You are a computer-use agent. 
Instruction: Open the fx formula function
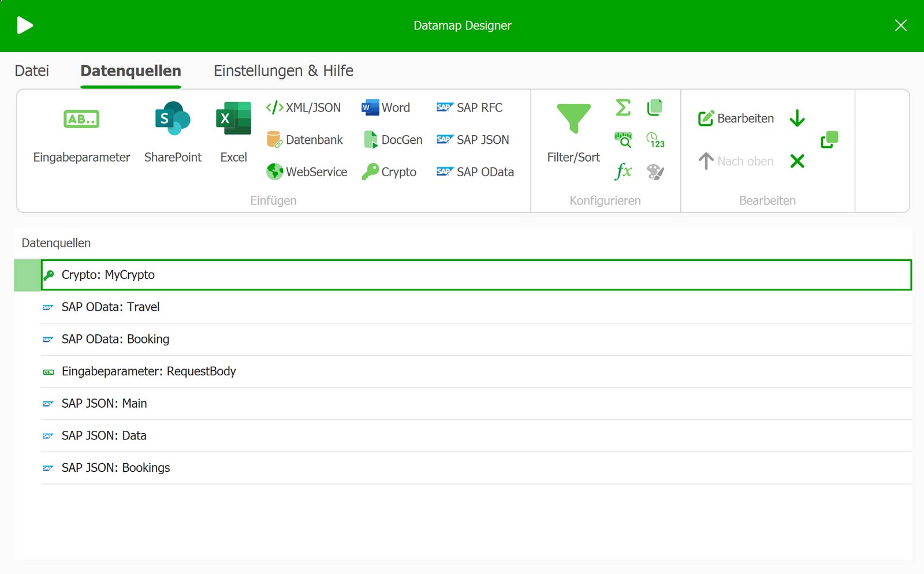click(x=623, y=172)
